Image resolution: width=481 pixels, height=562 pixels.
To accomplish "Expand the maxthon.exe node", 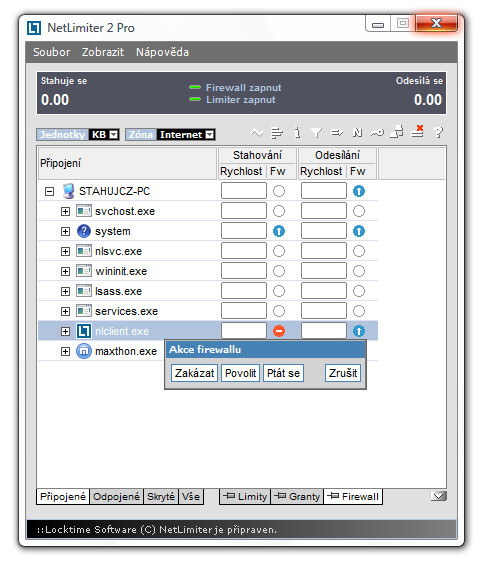I will point(65,351).
